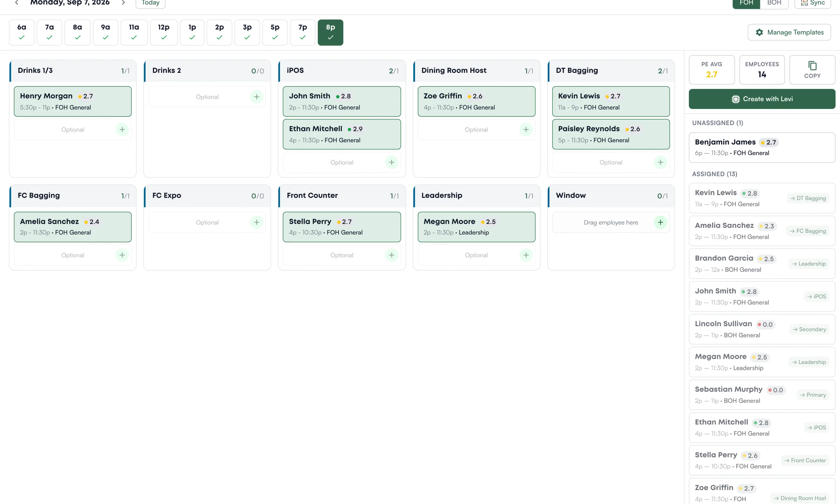Click Zoe Griffin Dining Room Host tag
Image resolution: width=840 pixels, height=504 pixels.
(800, 498)
